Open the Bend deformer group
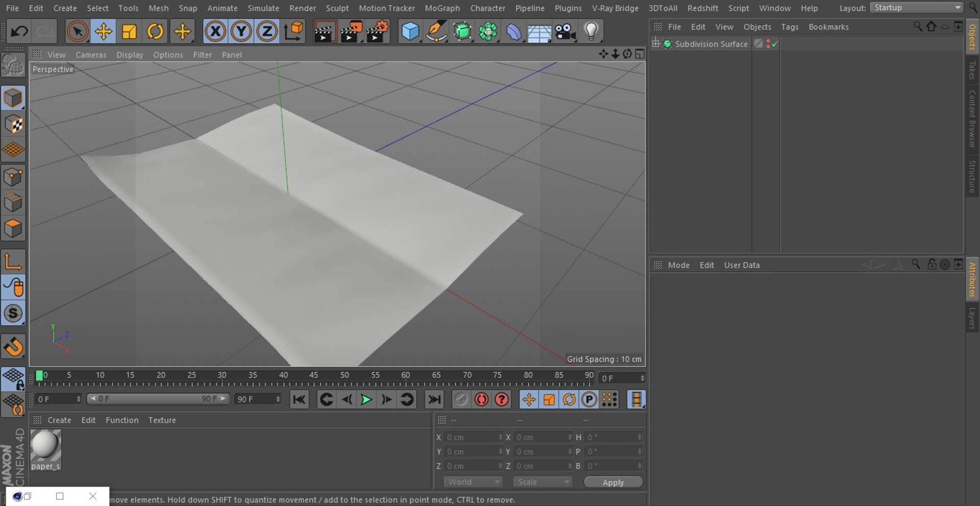Image resolution: width=980 pixels, height=506 pixels. pyautogui.click(x=514, y=32)
